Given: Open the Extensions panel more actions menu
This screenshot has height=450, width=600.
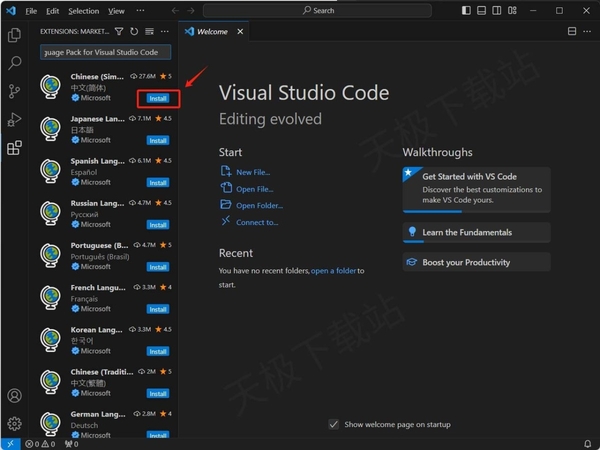Looking at the screenshot, I should pos(166,32).
